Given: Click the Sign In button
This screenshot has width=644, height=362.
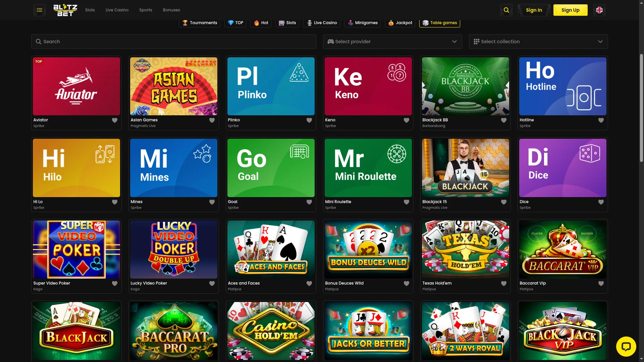Looking at the screenshot, I should click(534, 10).
